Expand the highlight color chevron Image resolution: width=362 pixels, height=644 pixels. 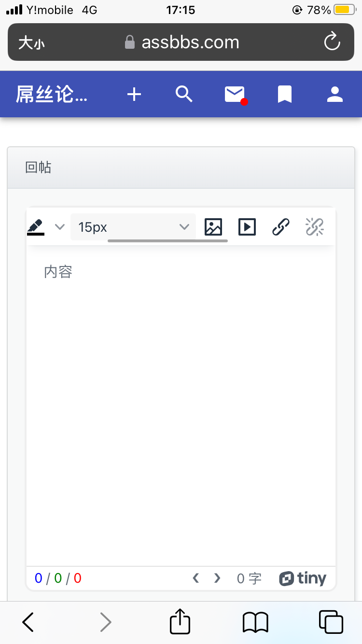coord(60,226)
